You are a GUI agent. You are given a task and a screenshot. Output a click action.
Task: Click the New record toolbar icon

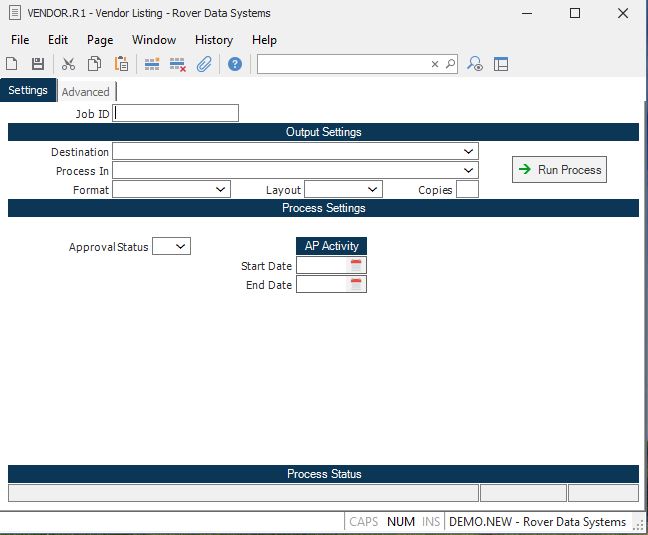(x=12, y=64)
